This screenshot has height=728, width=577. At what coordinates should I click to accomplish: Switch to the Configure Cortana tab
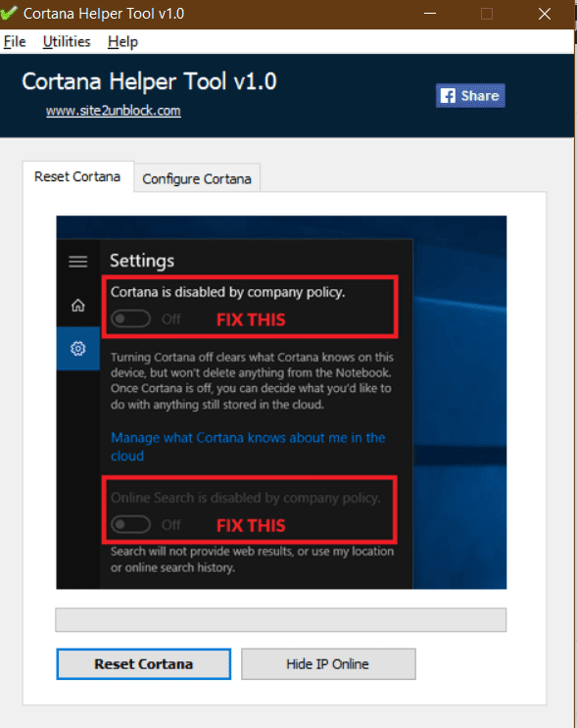click(x=197, y=178)
